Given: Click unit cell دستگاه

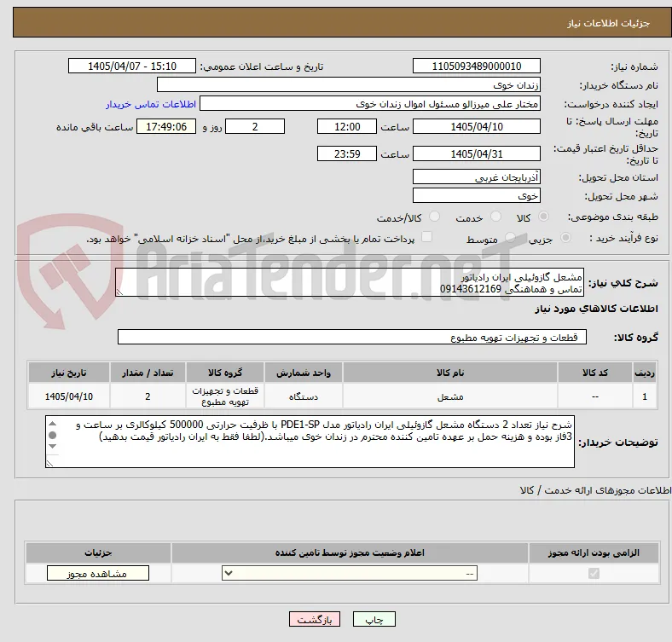Looking at the screenshot, I should tap(304, 396).
